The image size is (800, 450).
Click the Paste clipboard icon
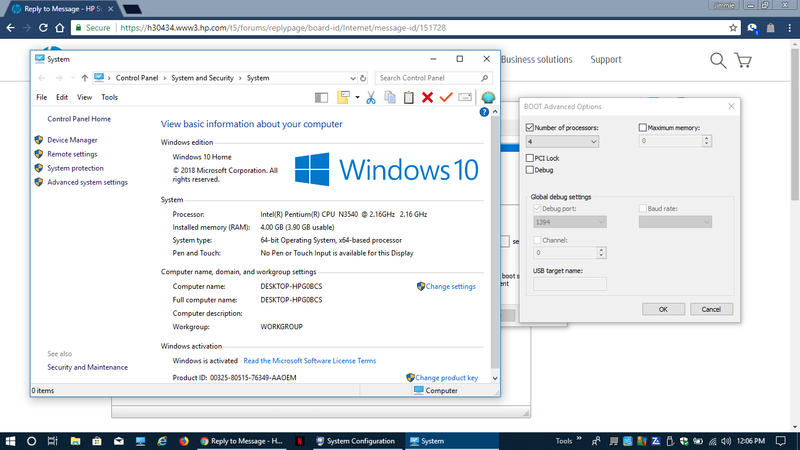click(409, 97)
